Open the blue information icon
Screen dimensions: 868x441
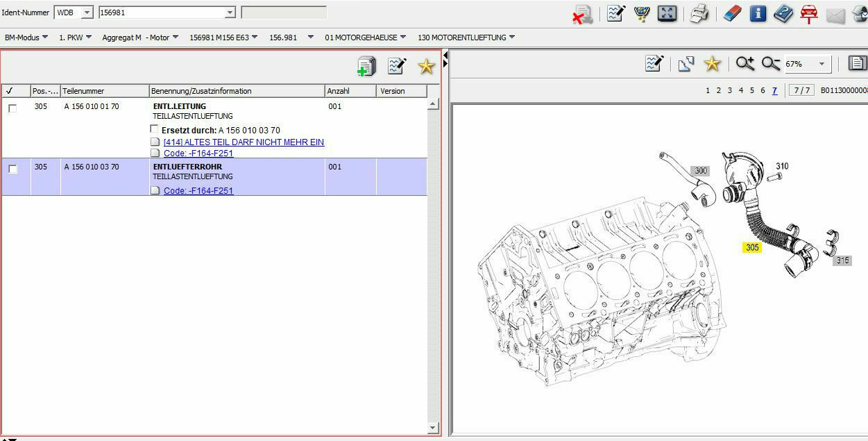[x=758, y=13]
